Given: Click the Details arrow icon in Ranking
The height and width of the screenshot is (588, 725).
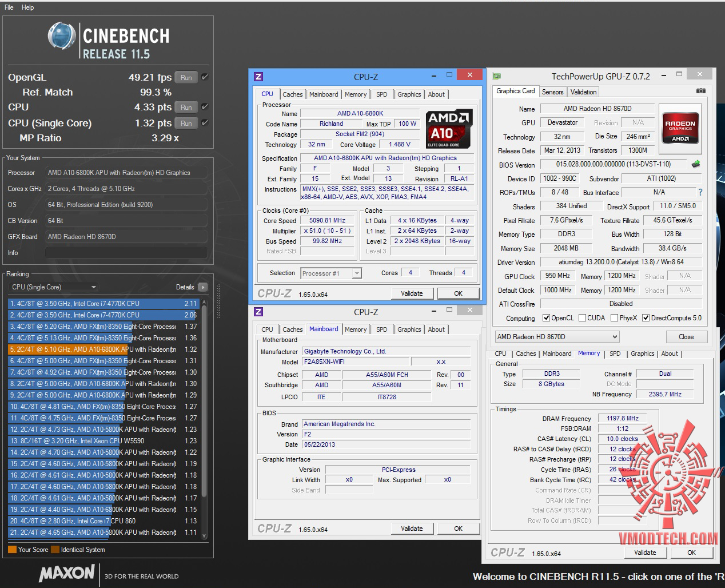Looking at the screenshot, I should pyautogui.click(x=203, y=287).
